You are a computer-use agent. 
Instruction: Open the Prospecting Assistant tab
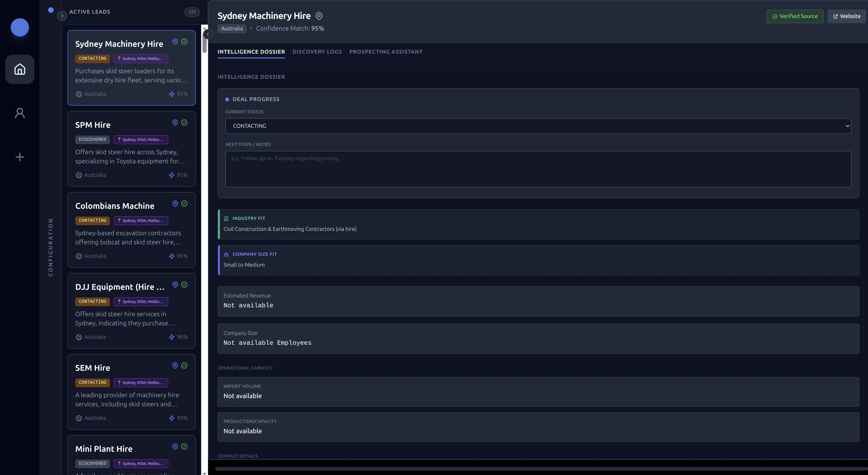click(x=386, y=52)
